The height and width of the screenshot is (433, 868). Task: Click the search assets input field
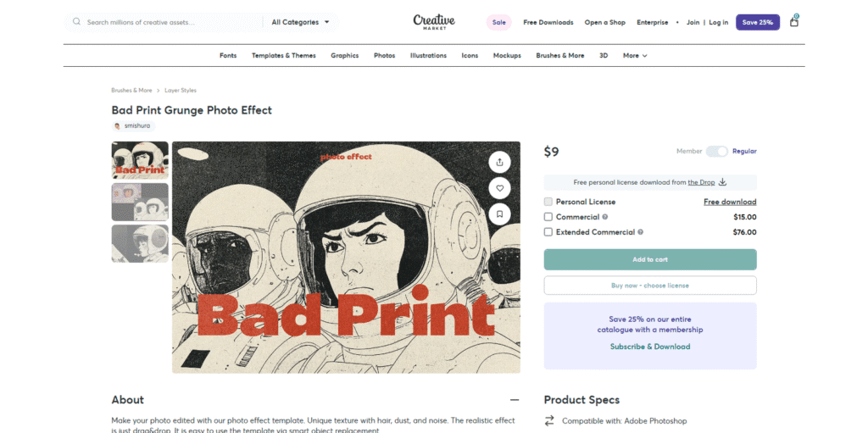click(170, 22)
